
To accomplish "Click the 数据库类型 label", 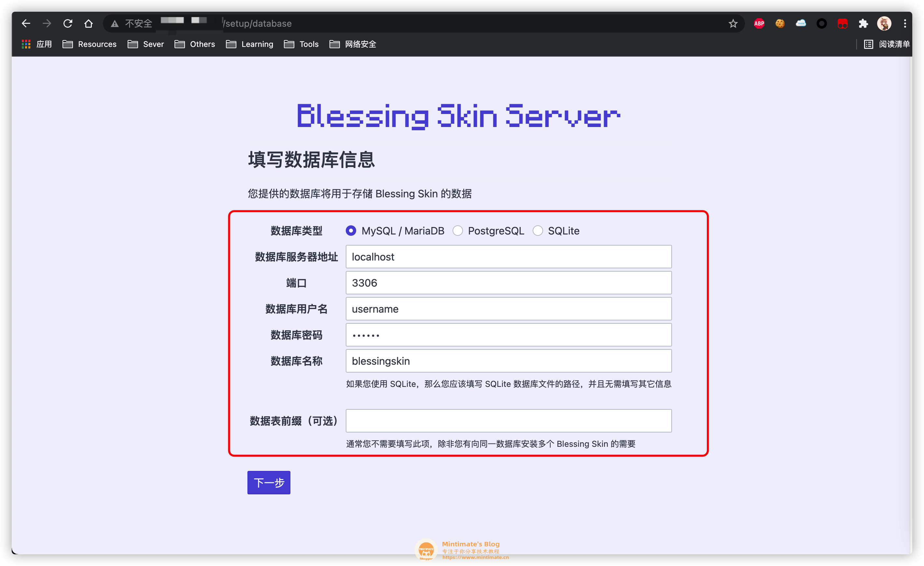I will [x=296, y=231].
